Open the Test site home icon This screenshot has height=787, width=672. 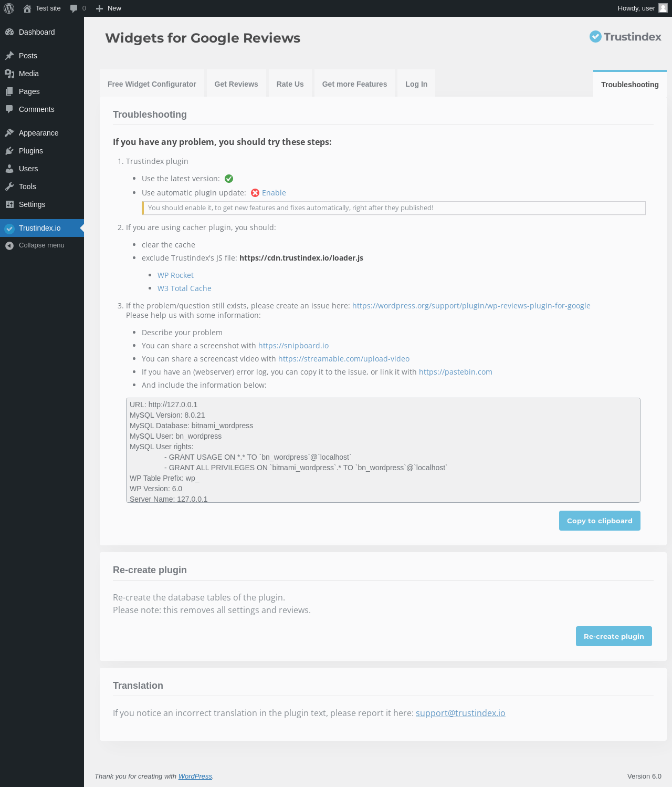point(27,8)
